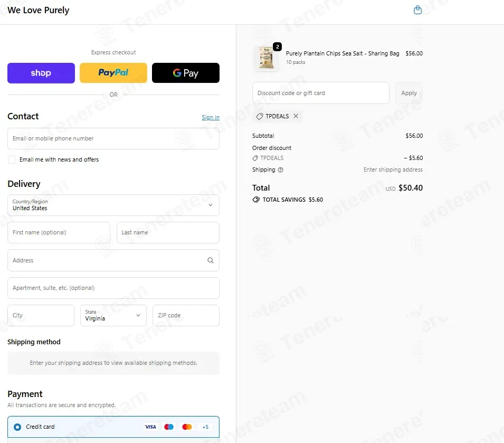The width and height of the screenshot is (504, 443).
Task: Click the 10 packs variant text
Action: pyautogui.click(x=296, y=62)
